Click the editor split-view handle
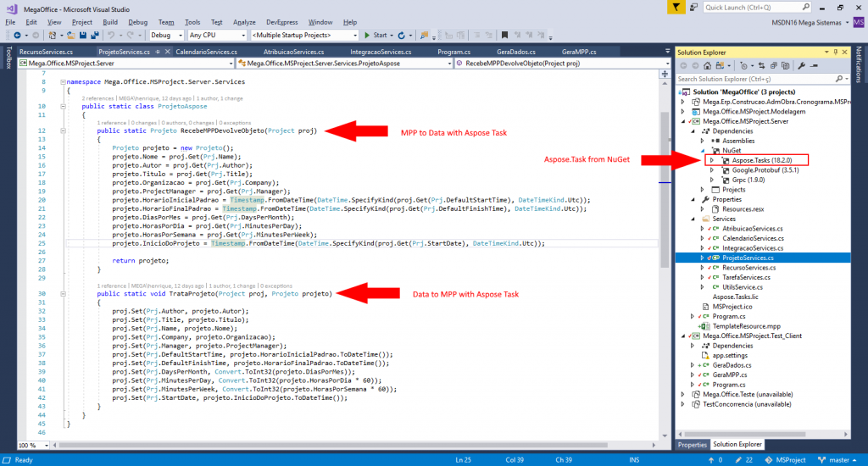The image size is (868, 466). (x=665, y=73)
